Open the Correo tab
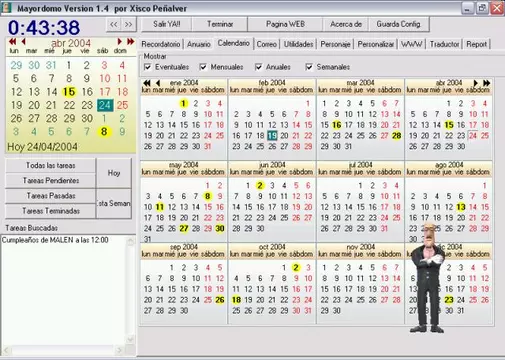The image size is (505, 360). (x=266, y=44)
